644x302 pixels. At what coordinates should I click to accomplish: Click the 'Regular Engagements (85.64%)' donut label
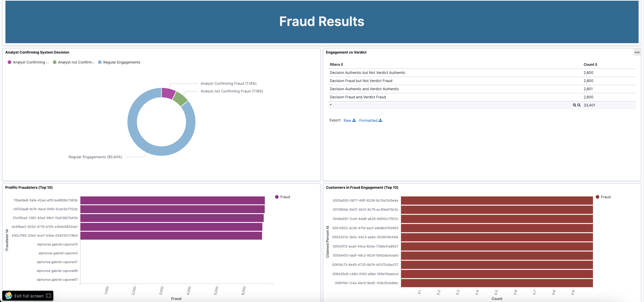pyautogui.click(x=95, y=157)
